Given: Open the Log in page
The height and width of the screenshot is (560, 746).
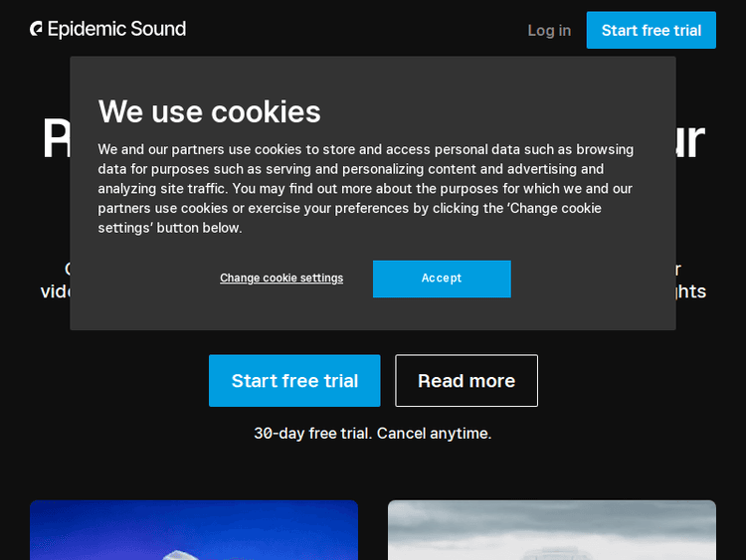Looking at the screenshot, I should [549, 31].
